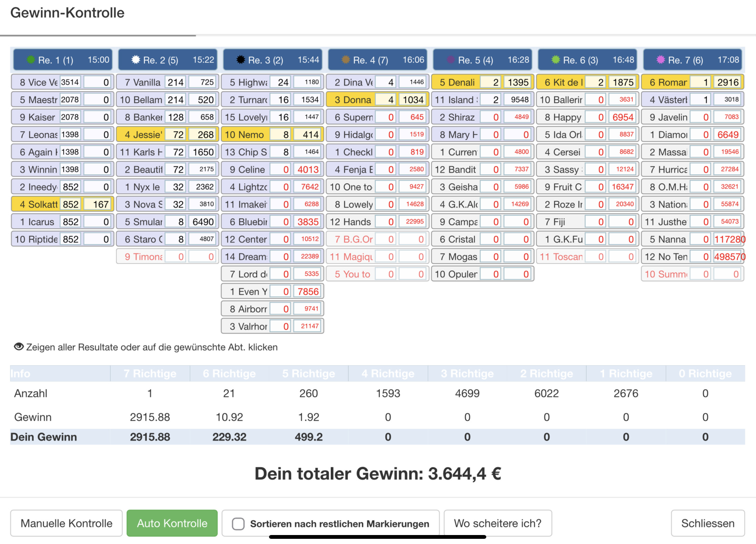Click the highlighted 5 Denali row in race 5
The width and height of the screenshot is (756, 544).
(x=483, y=82)
